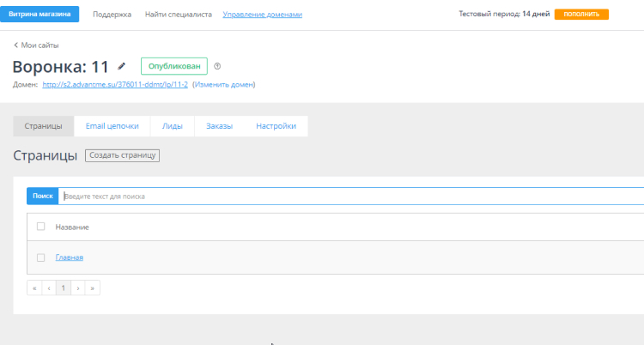
Task: Open the Email цепочки tab
Action: (x=112, y=126)
